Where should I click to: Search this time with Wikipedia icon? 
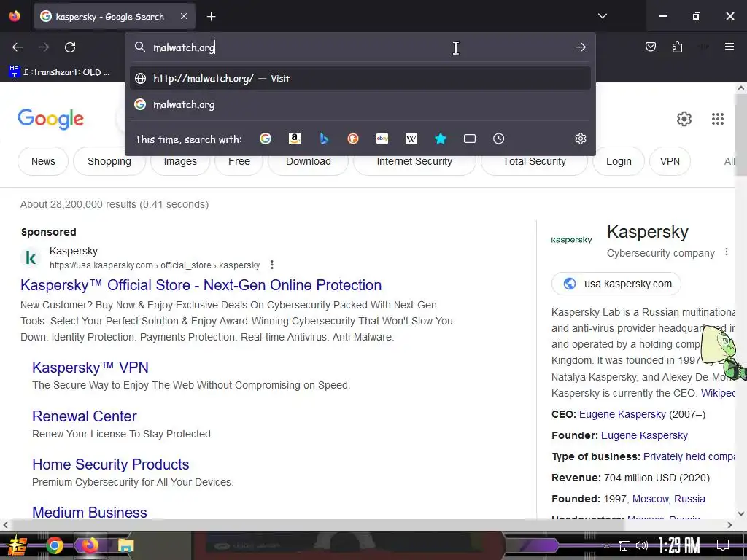(411, 139)
